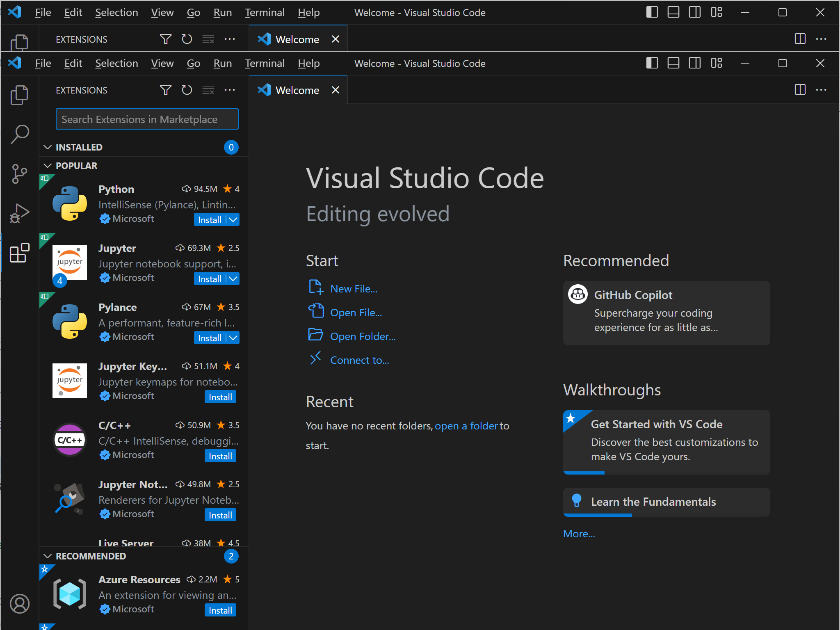840x630 pixels.
Task: Refresh the extensions list in front window
Action: point(187,90)
